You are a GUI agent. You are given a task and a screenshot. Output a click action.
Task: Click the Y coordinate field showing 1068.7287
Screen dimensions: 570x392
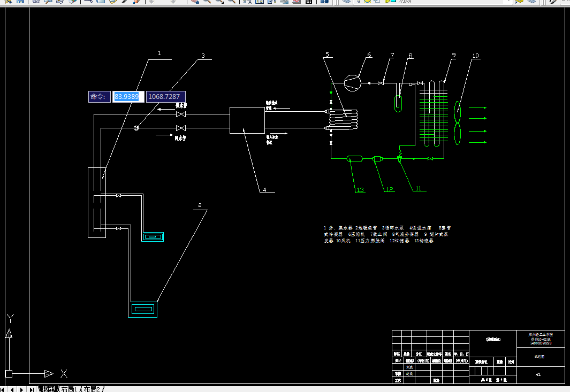click(166, 97)
